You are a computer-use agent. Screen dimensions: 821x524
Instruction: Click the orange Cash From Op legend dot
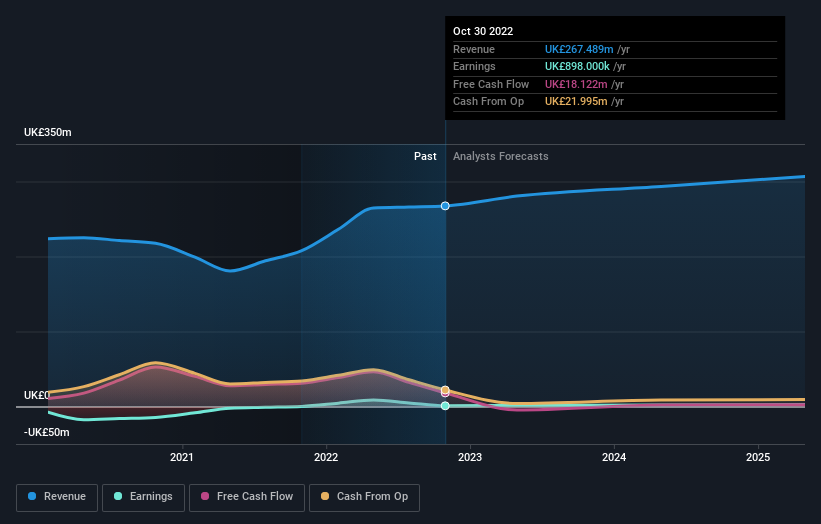tap(325, 496)
